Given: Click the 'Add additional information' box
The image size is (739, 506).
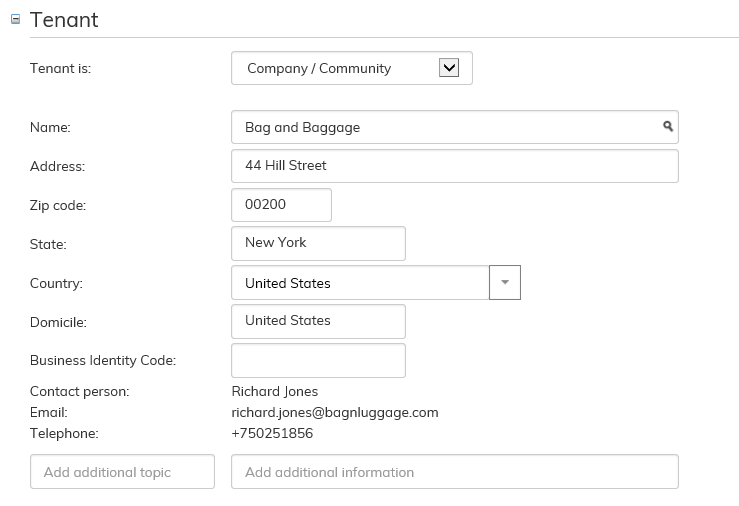Looking at the screenshot, I should 454,472.
